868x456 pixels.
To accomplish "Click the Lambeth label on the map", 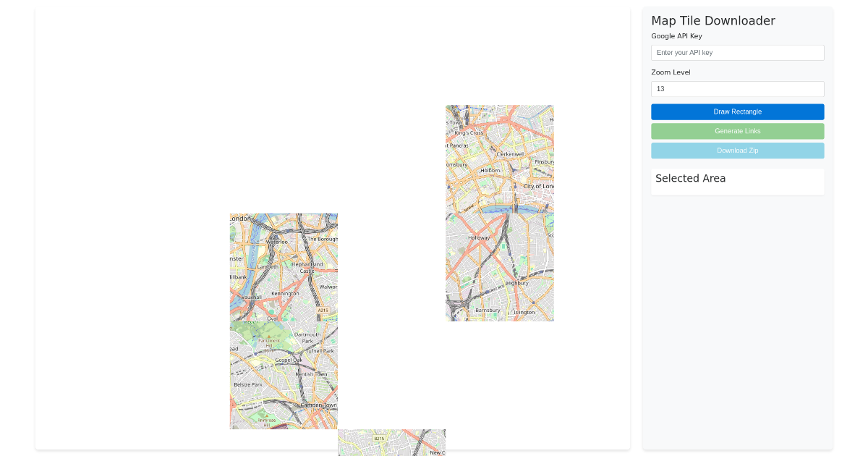I will coord(268,266).
